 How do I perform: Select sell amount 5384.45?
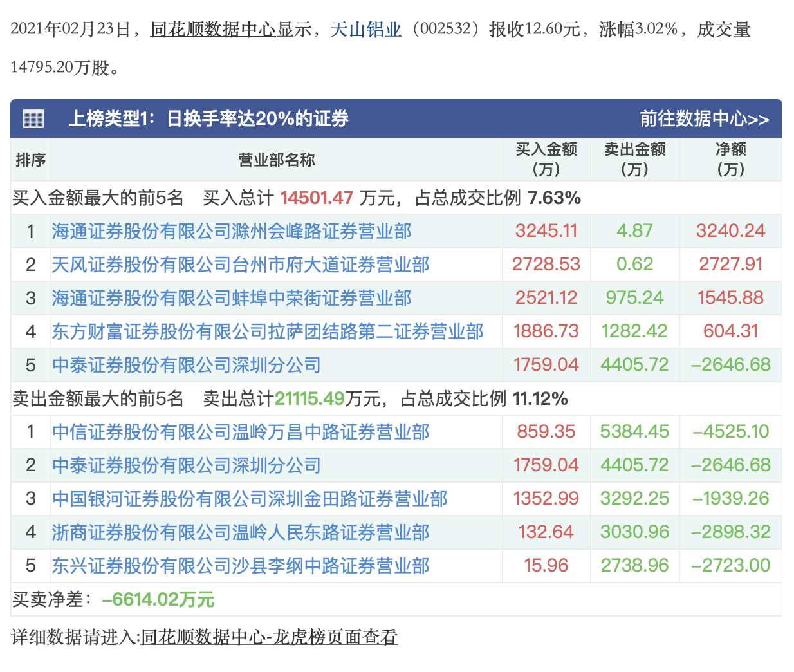pyautogui.click(x=634, y=432)
